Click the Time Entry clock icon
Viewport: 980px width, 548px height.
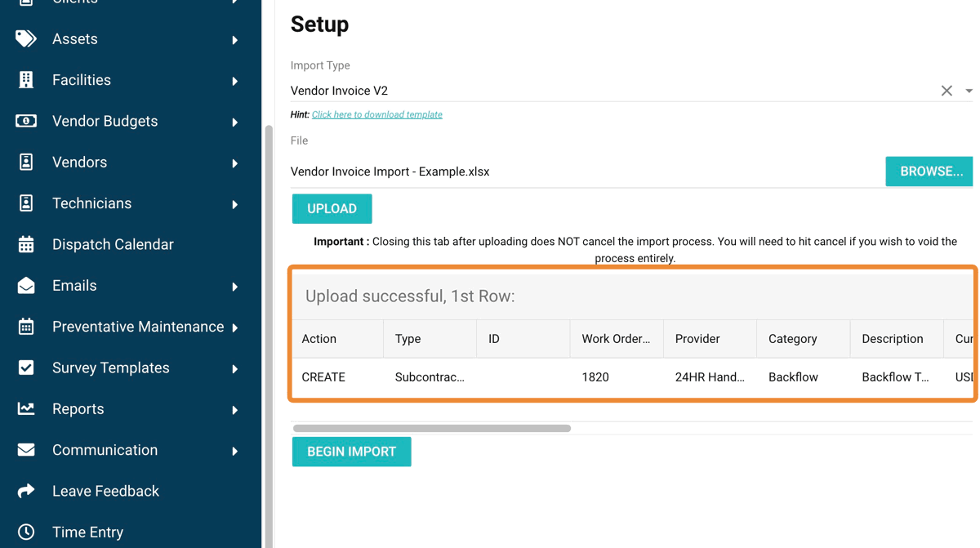click(x=26, y=532)
